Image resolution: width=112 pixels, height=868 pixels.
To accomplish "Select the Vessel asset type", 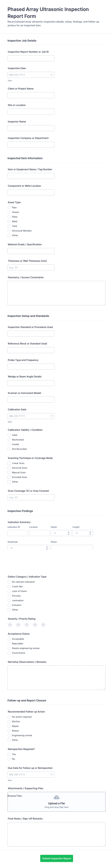I will 9,212.
